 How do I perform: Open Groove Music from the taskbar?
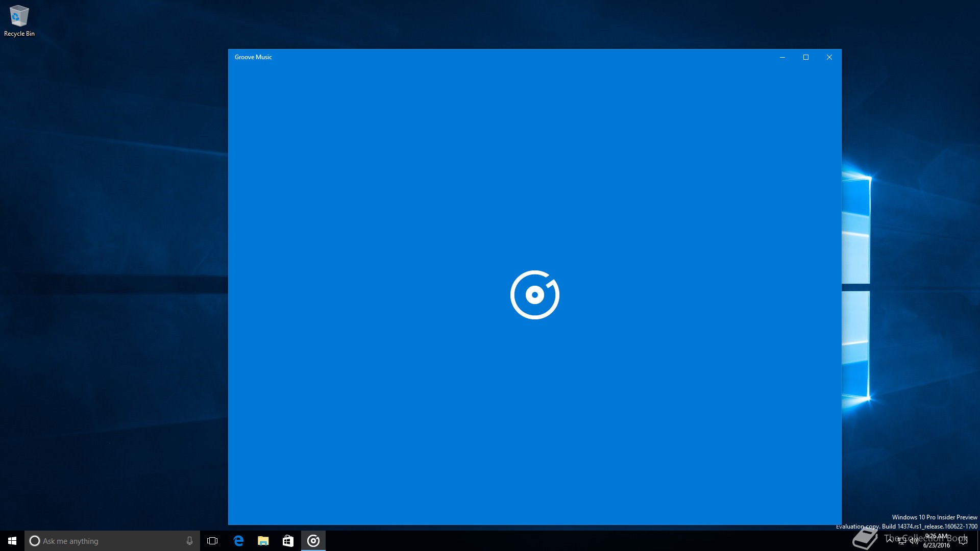pyautogui.click(x=313, y=541)
